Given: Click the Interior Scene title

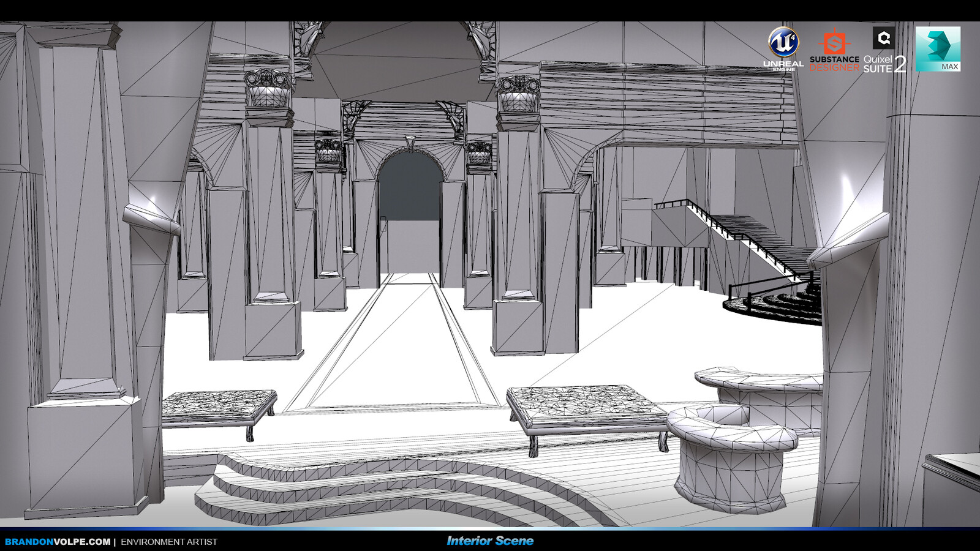Looking at the screenshot, I should [x=490, y=541].
